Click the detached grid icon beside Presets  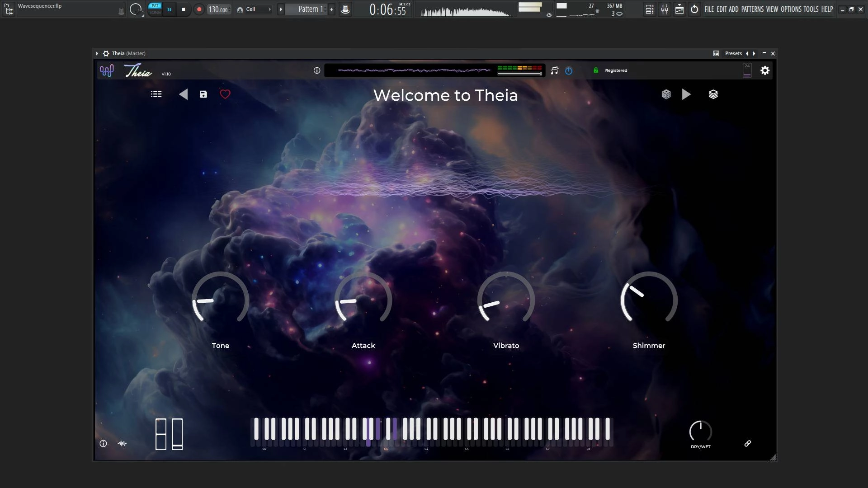pyautogui.click(x=716, y=53)
